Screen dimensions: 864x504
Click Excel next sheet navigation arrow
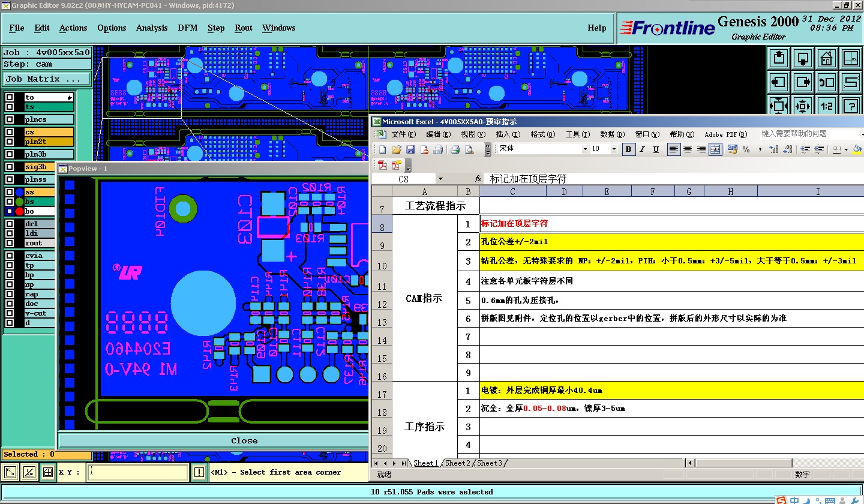point(394,463)
